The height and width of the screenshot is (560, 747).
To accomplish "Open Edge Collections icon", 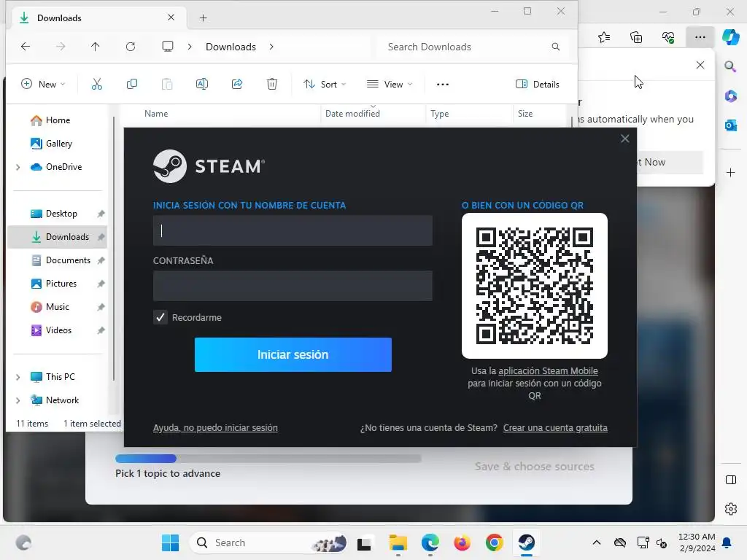I will pos(636,37).
